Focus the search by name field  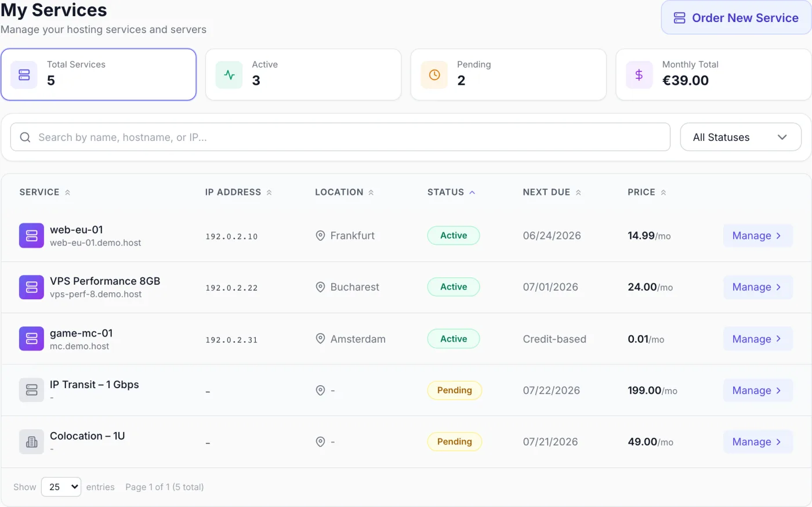(x=340, y=137)
